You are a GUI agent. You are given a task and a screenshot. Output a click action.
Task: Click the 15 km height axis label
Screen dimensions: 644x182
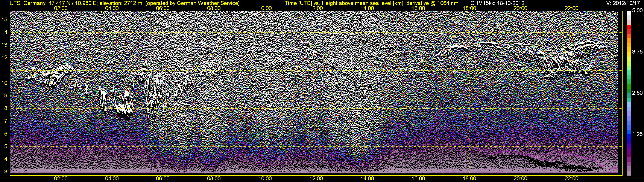click(x=5, y=19)
